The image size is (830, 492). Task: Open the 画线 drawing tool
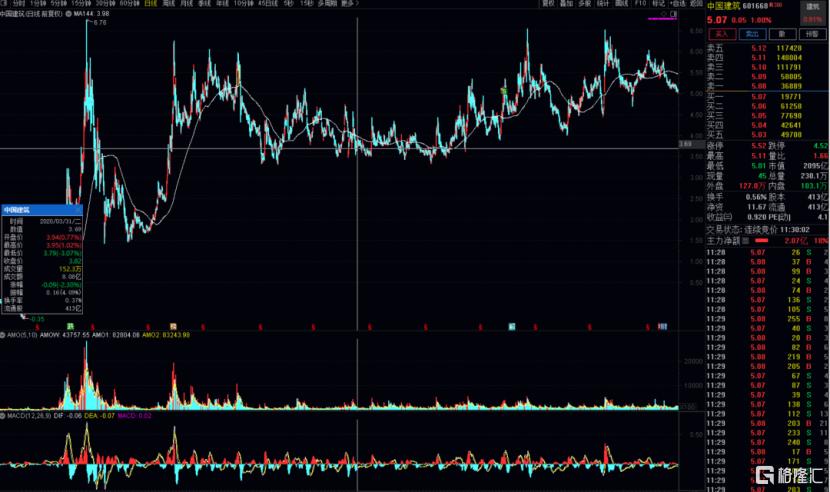pyautogui.click(x=621, y=3)
